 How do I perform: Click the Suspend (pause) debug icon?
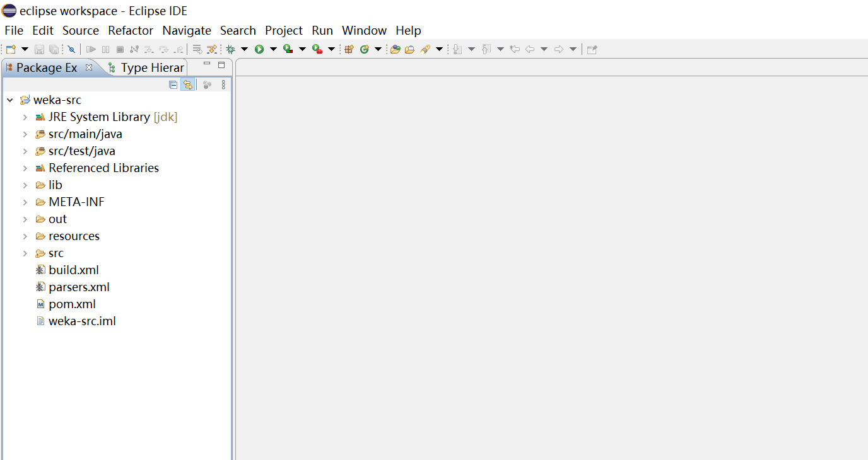[105, 49]
